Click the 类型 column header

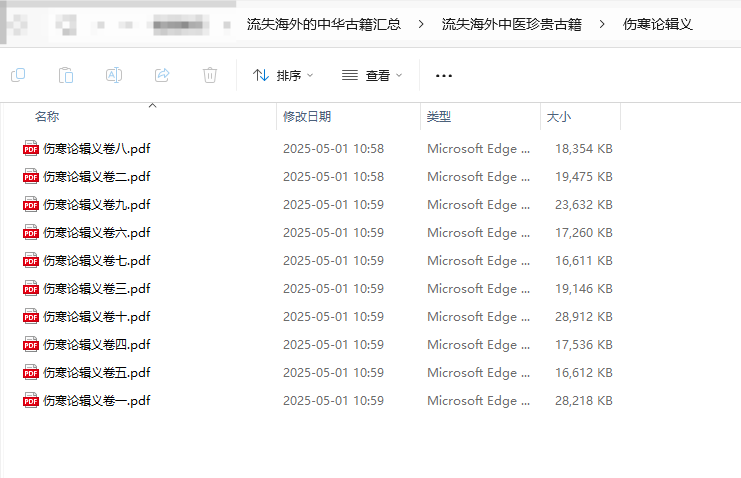(439, 117)
